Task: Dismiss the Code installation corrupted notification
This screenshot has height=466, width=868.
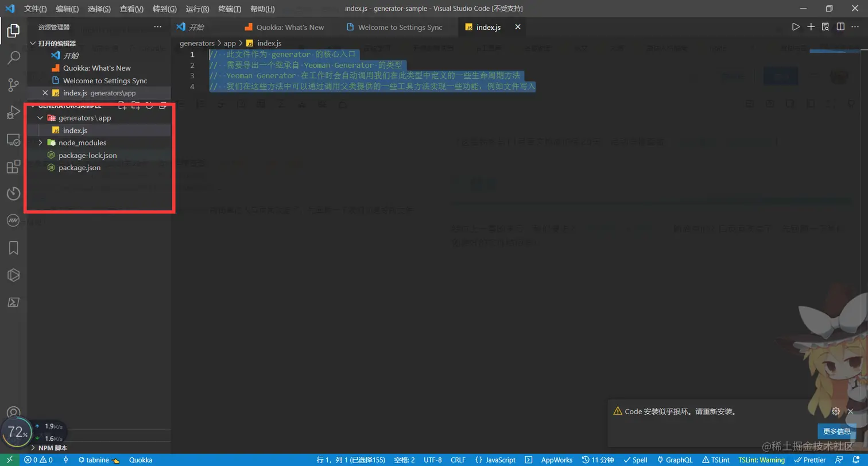Action: point(851,411)
